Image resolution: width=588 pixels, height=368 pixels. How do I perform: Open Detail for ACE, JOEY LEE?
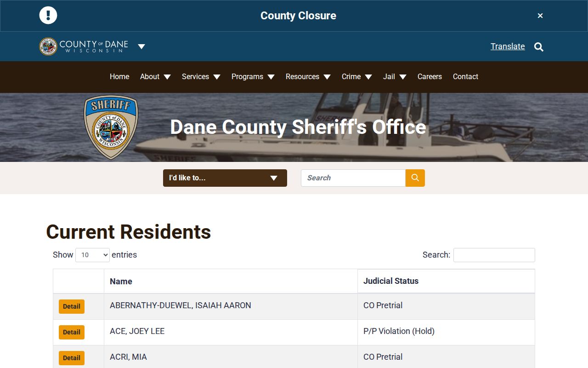click(x=72, y=332)
